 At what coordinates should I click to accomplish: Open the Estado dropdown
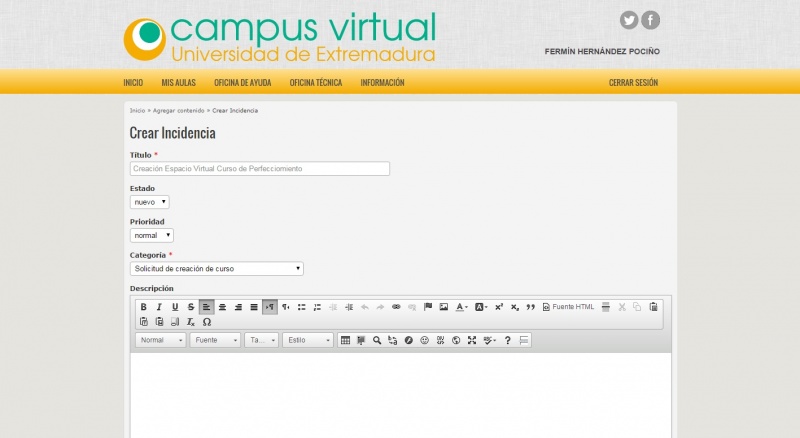(x=150, y=202)
